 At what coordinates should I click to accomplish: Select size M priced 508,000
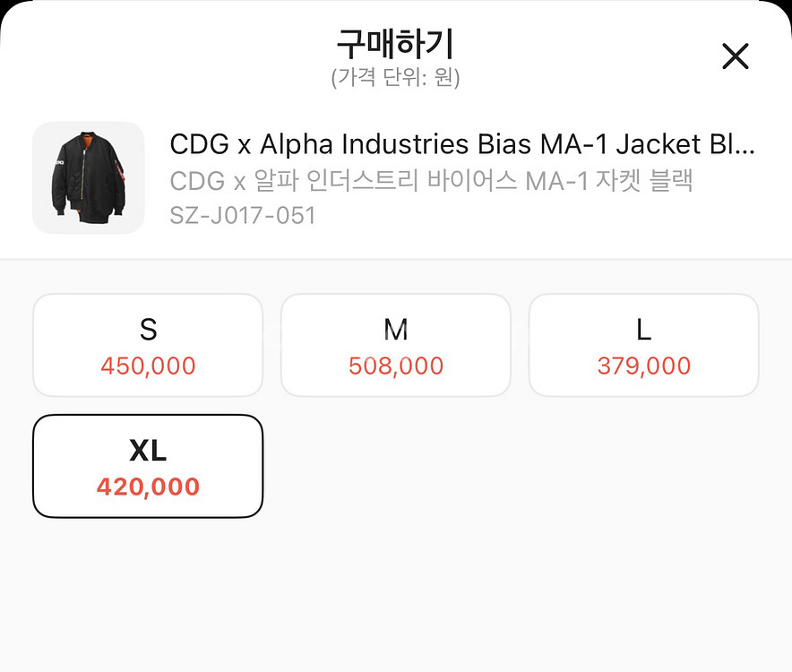[395, 345]
